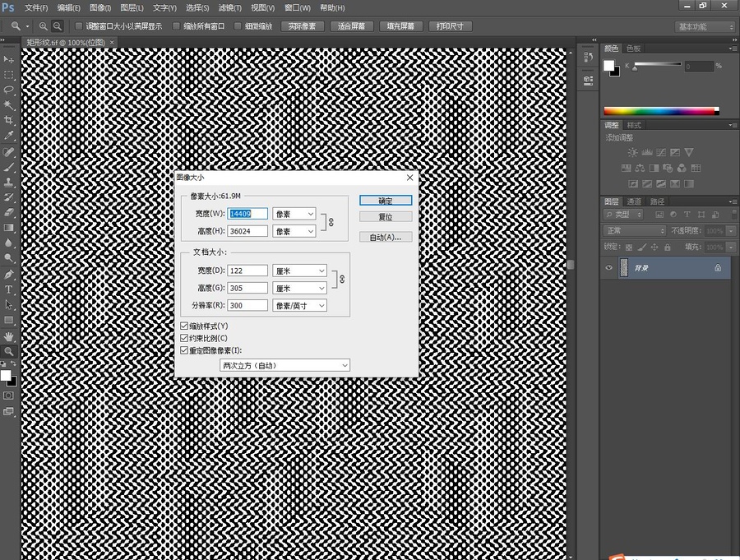Click the 适合屏幕 button

[x=352, y=26]
